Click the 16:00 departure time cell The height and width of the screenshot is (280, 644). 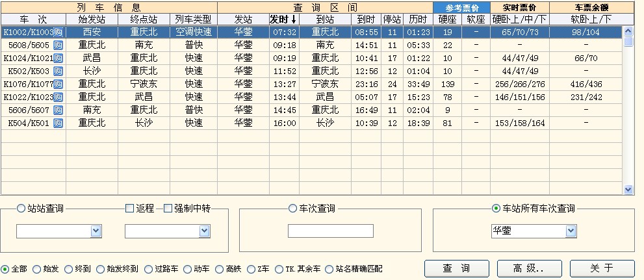coord(284,123)
